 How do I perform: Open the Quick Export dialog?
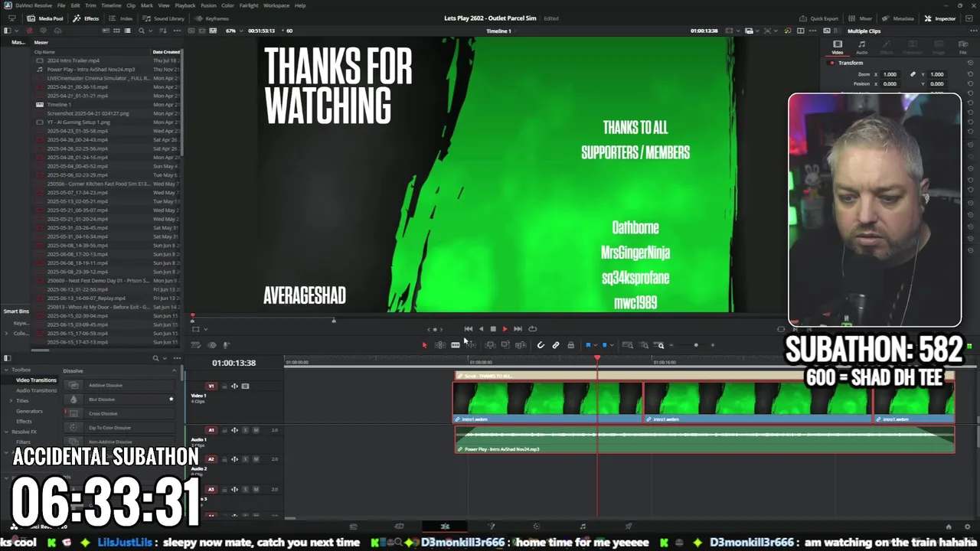pos(819,18)
